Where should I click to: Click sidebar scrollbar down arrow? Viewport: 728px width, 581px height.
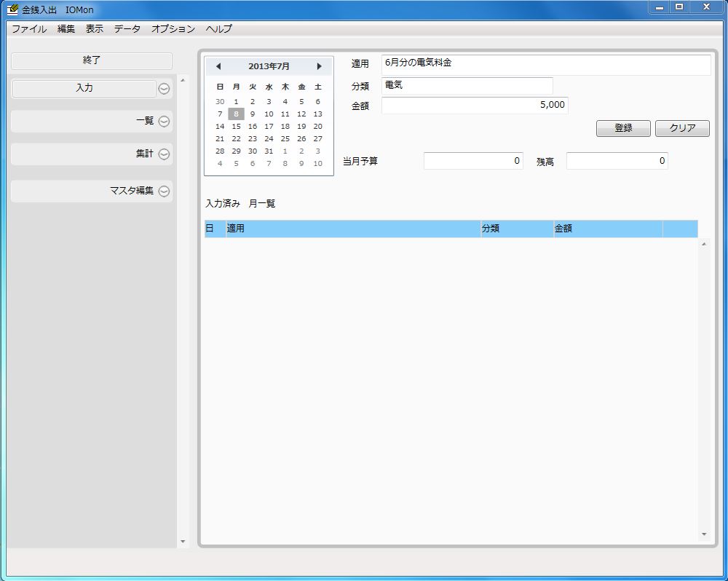click(183, 542)
